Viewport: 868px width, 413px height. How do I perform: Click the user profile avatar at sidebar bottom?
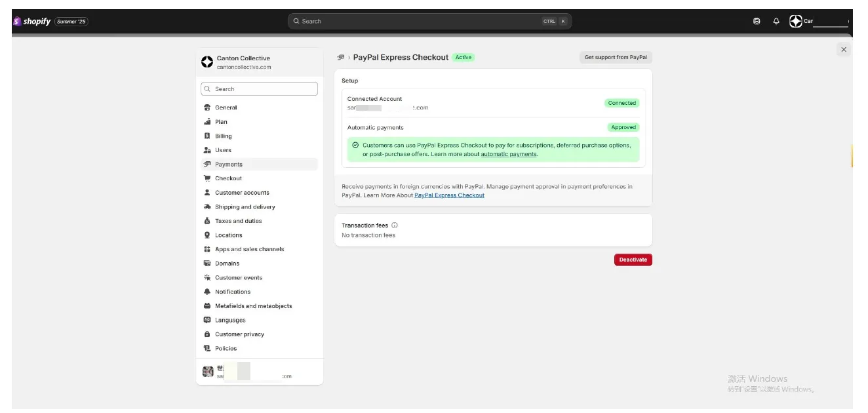[208, 372]
